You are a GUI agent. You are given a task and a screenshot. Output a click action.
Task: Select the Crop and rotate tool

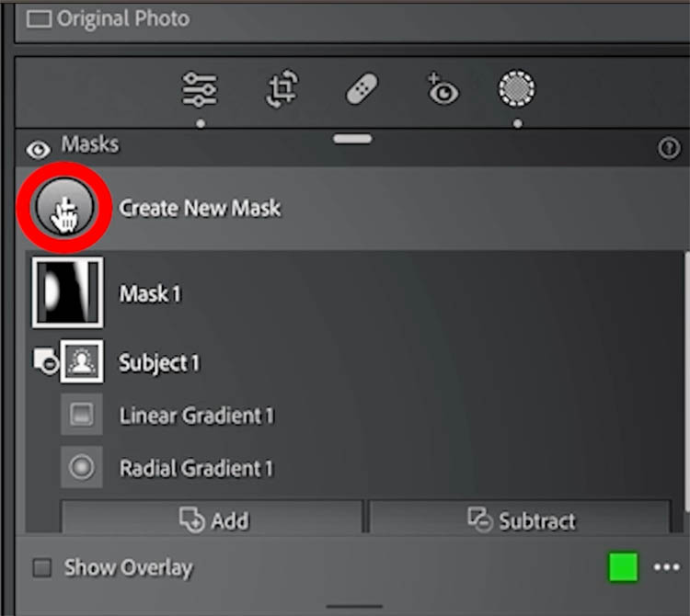tap(282, 89)
